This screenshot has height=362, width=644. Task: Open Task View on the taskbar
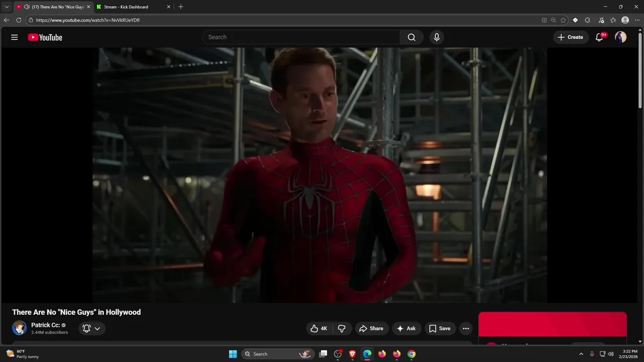(x=324, y=354)
